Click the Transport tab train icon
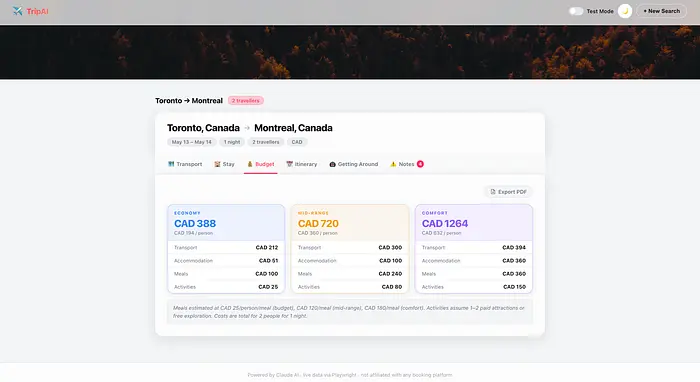Screen dimensions: 700x382 tap(171, 164)
